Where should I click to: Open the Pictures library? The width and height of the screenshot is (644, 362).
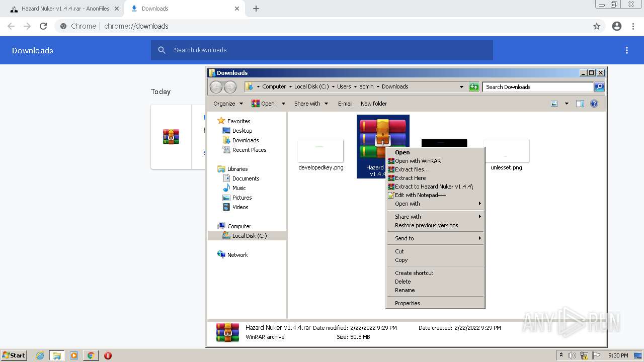[x=242, y=198]
